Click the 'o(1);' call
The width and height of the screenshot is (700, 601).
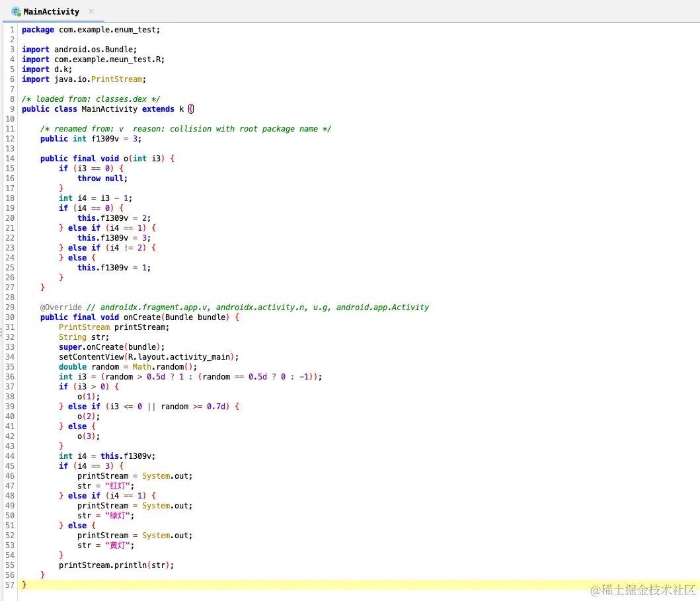tap(89, 397)
